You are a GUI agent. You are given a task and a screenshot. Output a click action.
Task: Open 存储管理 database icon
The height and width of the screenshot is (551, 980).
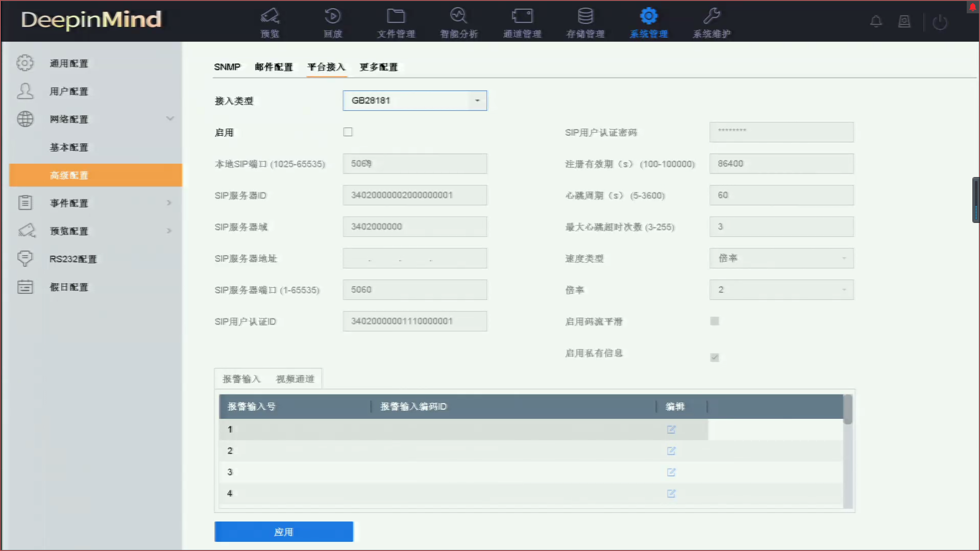(585, 16)
